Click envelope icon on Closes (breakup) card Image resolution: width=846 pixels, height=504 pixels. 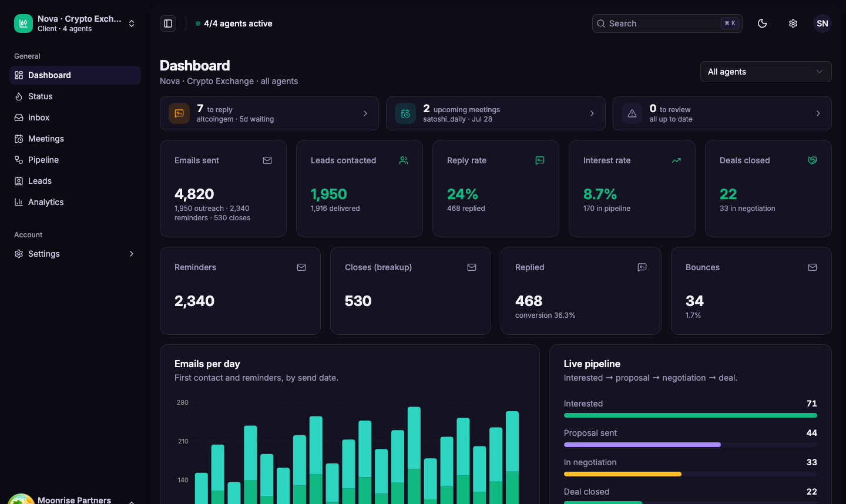pos(472,267)
